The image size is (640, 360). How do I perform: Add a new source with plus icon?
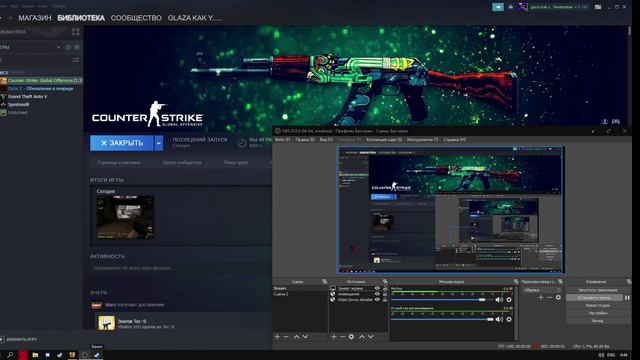tap(333, 337)
